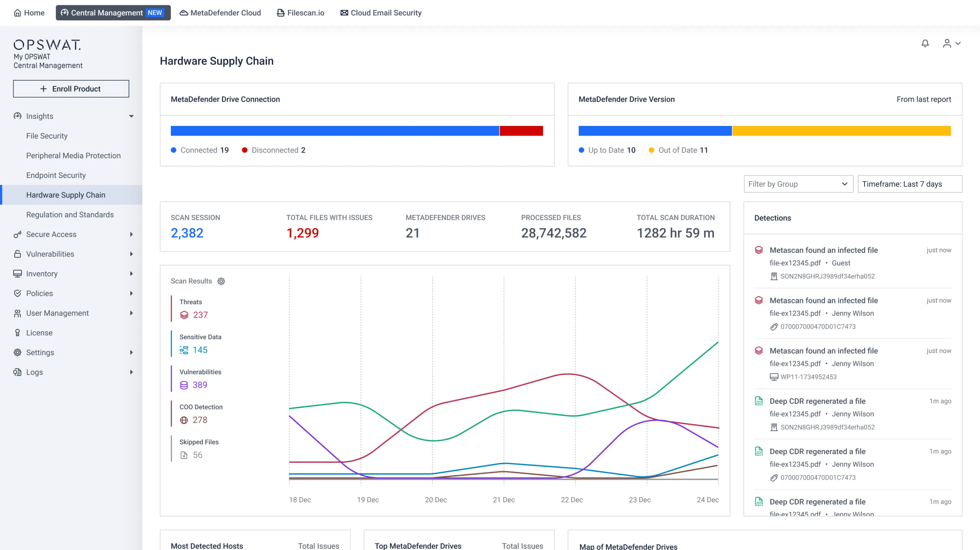Toggle the Threats series in chart
980x550 pixels.
click(x=191, y=302)
